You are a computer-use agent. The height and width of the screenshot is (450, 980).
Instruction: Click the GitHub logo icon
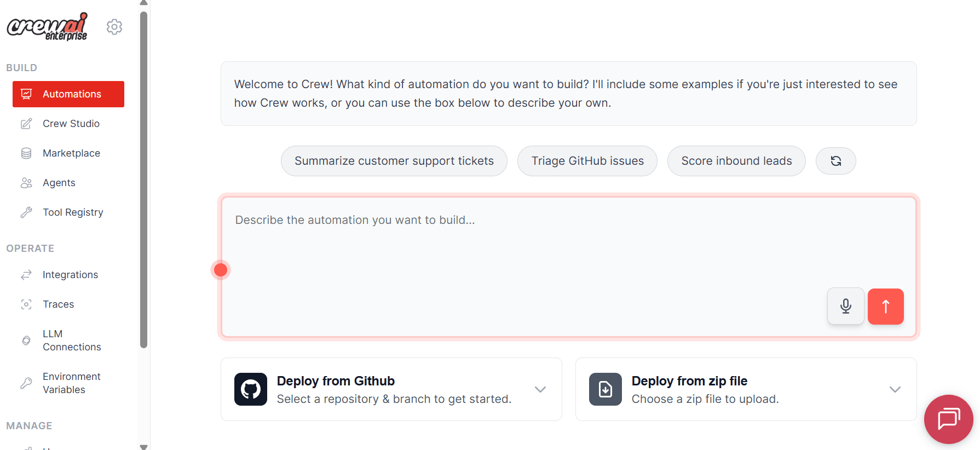tap(251, 389)
